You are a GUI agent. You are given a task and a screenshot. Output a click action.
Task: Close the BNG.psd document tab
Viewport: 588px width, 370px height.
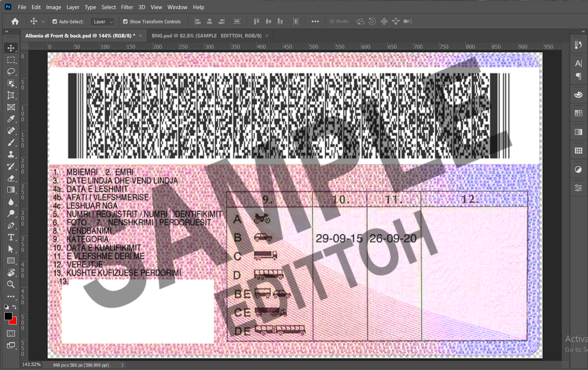click(x=267, y=36)
